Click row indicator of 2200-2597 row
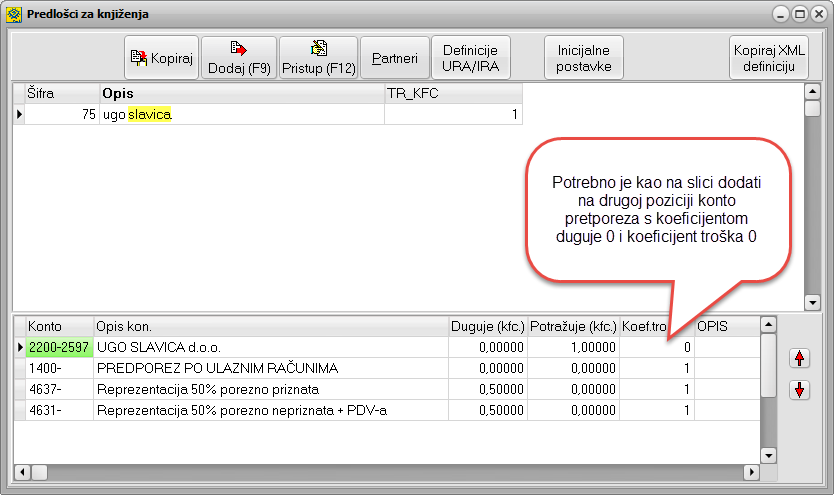The image size is (834, 495). (20, 347)
